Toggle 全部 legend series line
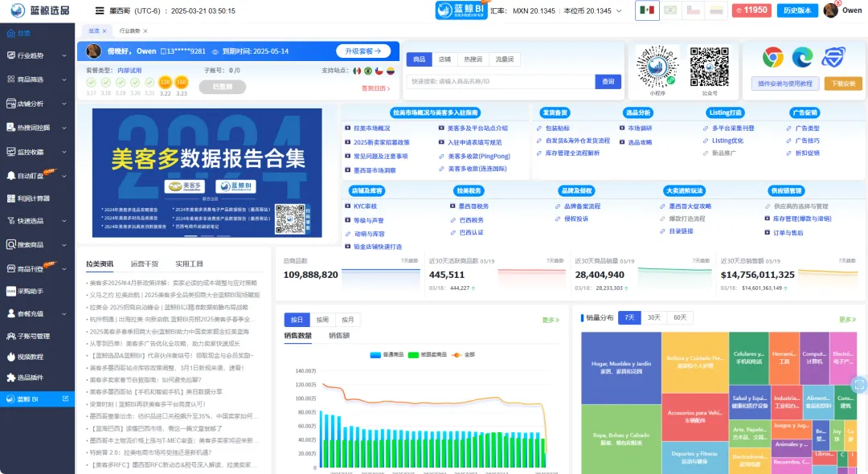Viewport: 868px width, 474px height. point(464,354)
